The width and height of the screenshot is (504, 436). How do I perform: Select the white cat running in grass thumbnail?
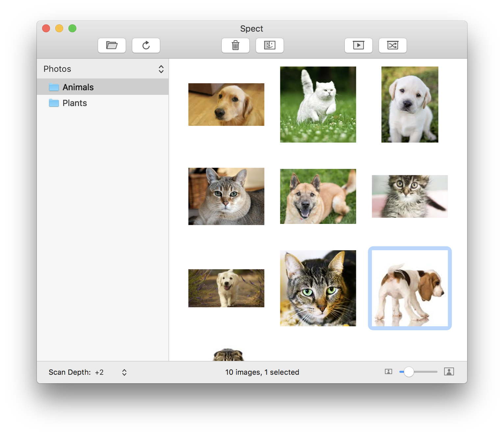click(318, 104)
